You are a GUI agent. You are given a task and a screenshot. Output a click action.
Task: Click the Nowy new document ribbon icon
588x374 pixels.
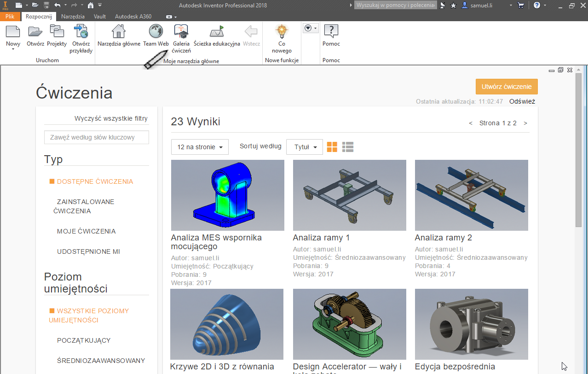pos(13,32)
